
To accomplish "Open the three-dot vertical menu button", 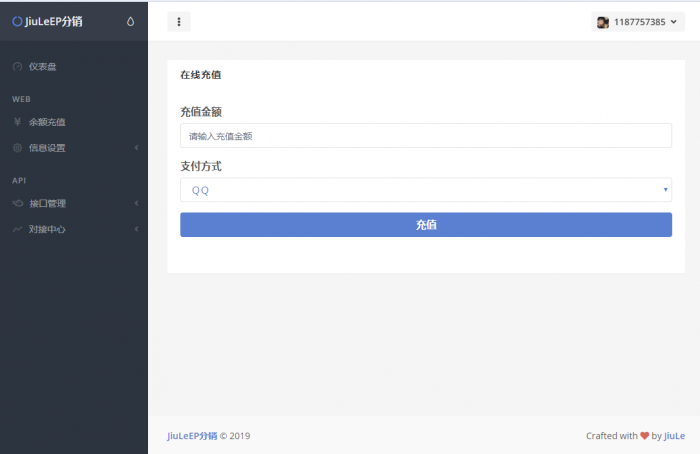I will [178, 22].
